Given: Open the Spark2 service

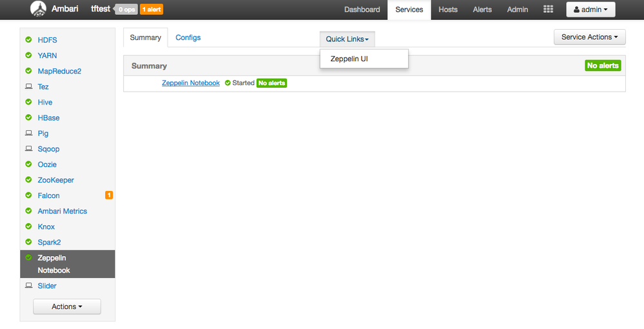Looking at the screenshot, I should 49,242.
